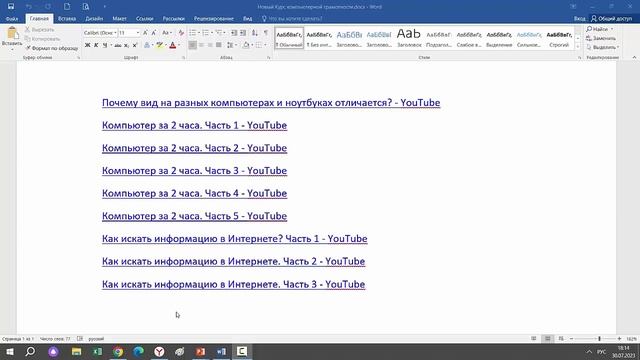Image resolution: width=640 pixels, height=360 pixels.
Task: Open the numbered list dropdown
Action: tap(212, 33)
